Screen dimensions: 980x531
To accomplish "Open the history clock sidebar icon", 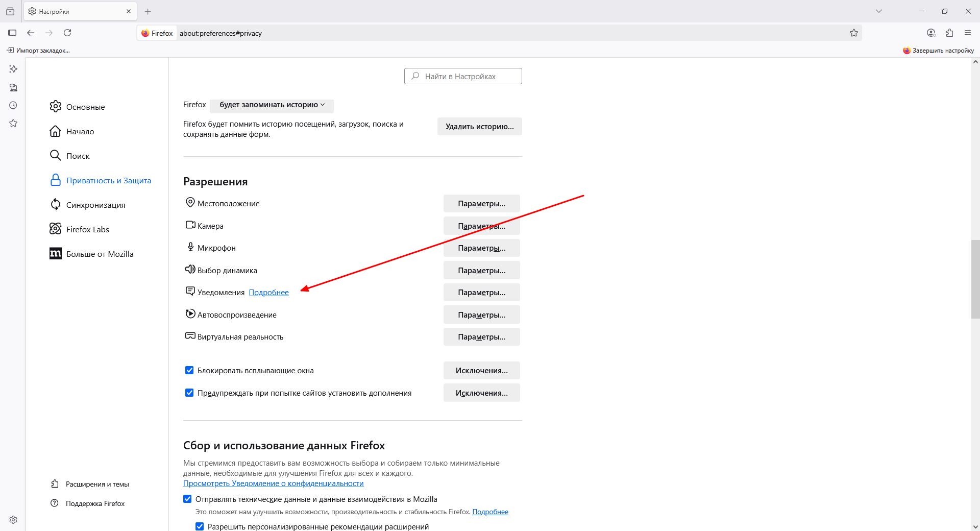I will [x=13, y=105].
